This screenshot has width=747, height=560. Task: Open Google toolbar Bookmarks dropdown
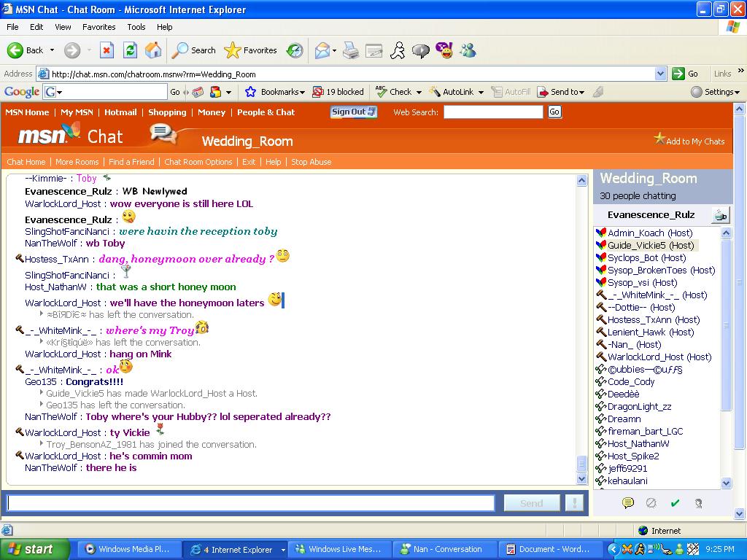click(x=275, y=92)
